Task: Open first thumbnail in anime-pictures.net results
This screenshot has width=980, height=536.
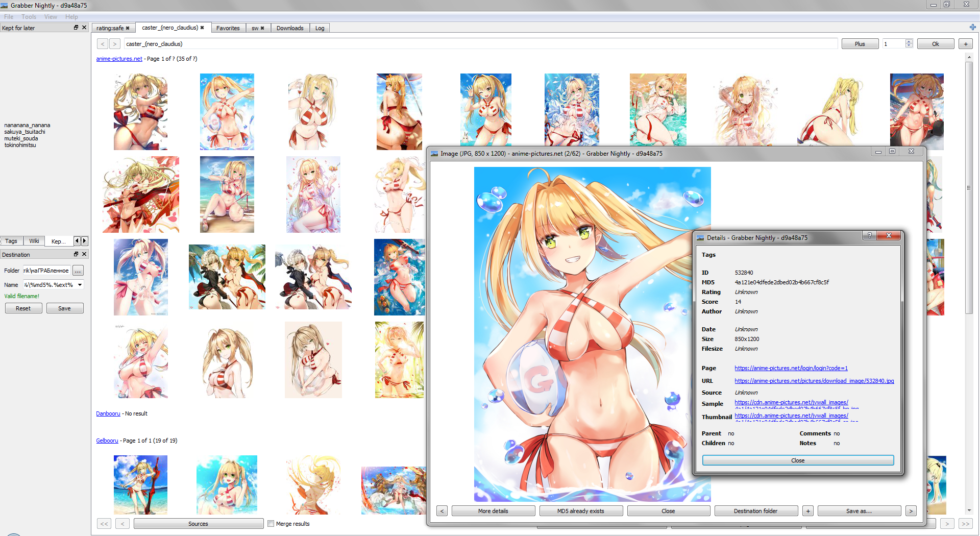Action: (x=140, y=112)
